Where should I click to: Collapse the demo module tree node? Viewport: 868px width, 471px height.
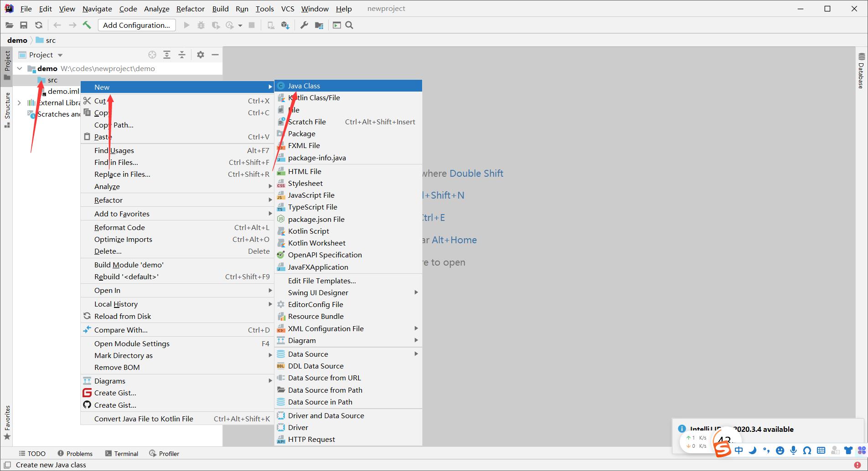[x=20, y=68]
